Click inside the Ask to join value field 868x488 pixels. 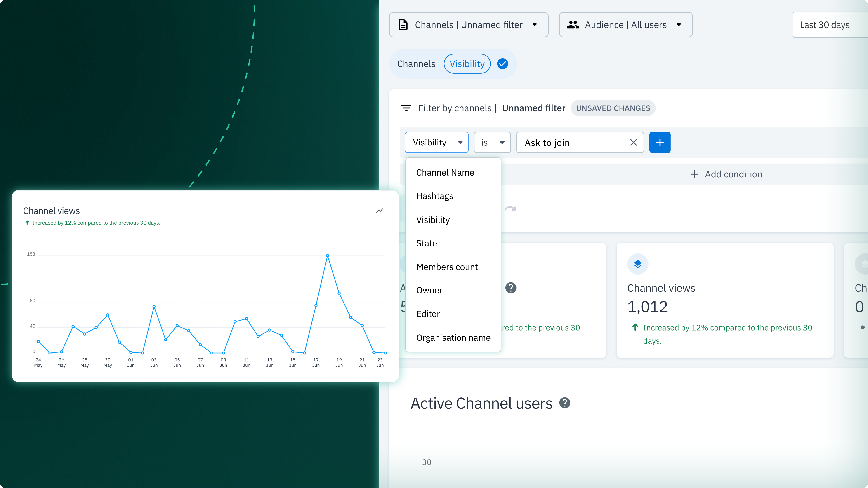(573, 142)
